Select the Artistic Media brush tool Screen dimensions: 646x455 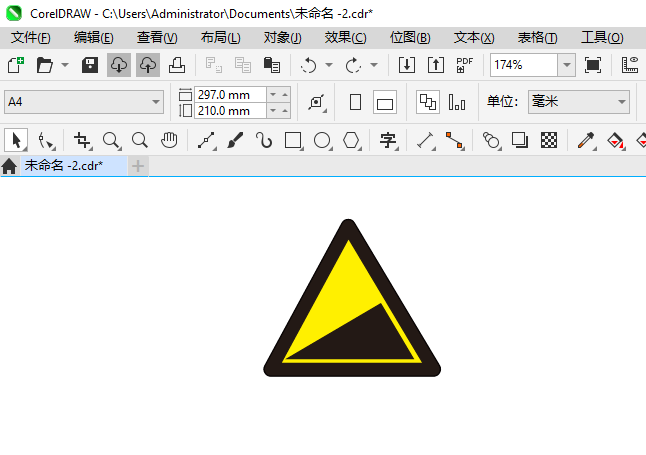[x=235, y=141]
